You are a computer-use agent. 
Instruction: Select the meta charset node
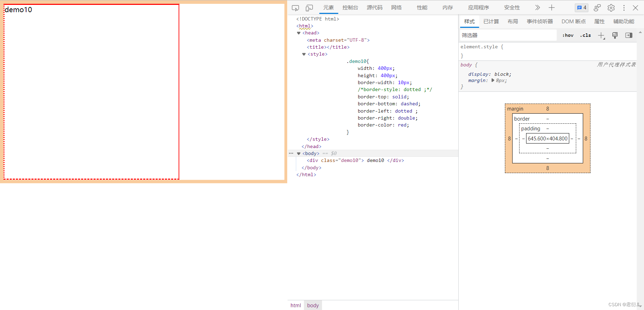click(x=338, y=40)
